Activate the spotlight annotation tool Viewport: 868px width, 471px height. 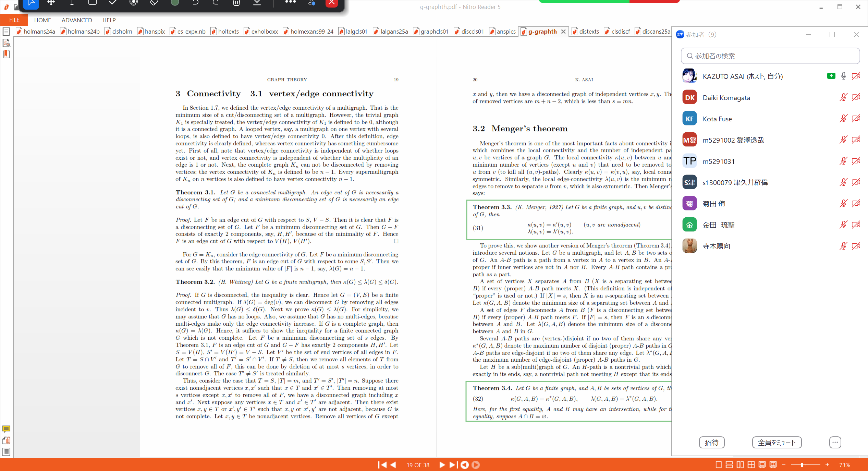[x=134, y=3]
